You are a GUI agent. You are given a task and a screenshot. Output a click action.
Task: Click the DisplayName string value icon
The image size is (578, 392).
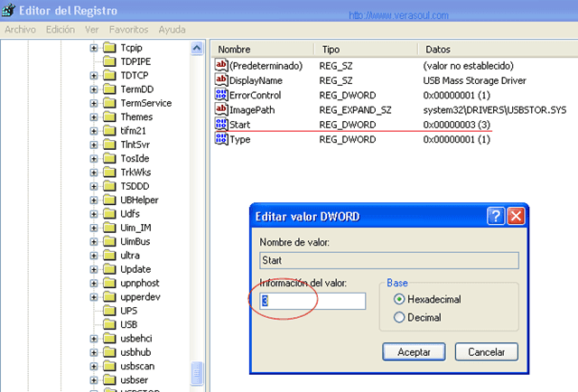pyautogui.click(x=221, y=80)
